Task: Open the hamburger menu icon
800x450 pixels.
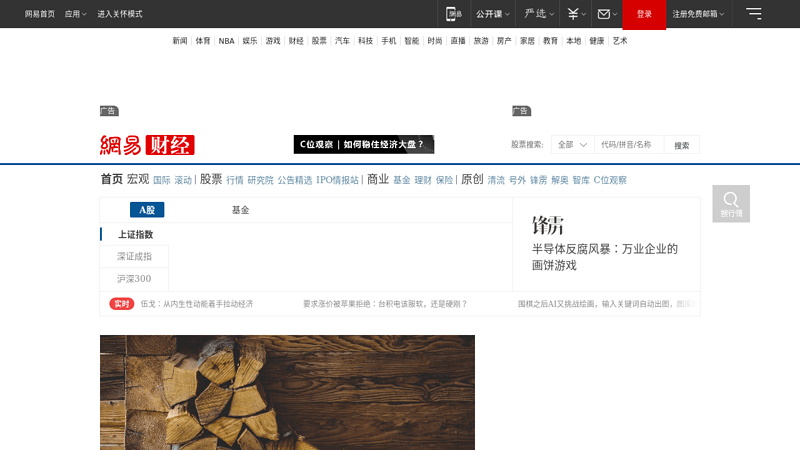Action: (754, 14)
